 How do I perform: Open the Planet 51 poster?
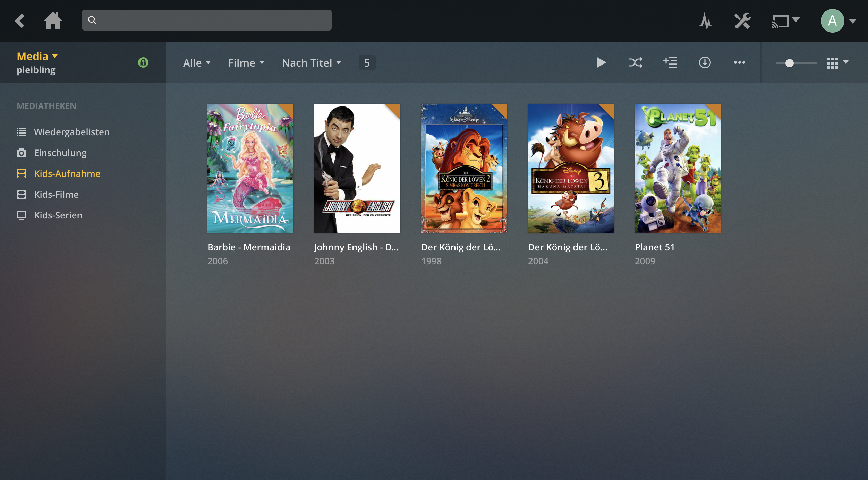[x=678, y=169]
